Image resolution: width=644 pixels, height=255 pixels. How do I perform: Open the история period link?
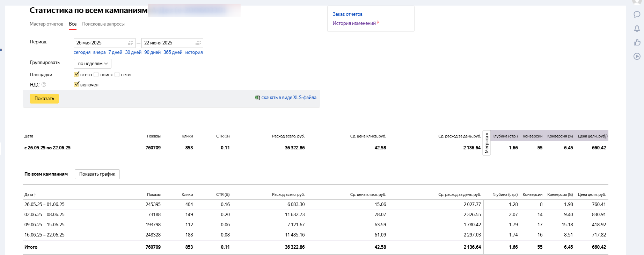pyautogui.click(x=194, y=52)
